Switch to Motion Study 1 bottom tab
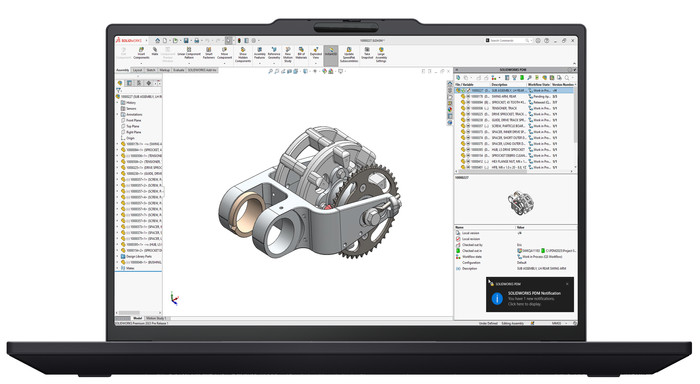 pos(156,318)
